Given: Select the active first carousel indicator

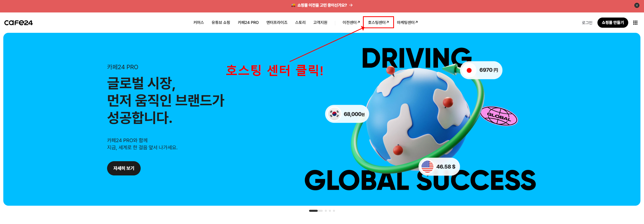Looking at the screenshot, I should tap(316, 211).
